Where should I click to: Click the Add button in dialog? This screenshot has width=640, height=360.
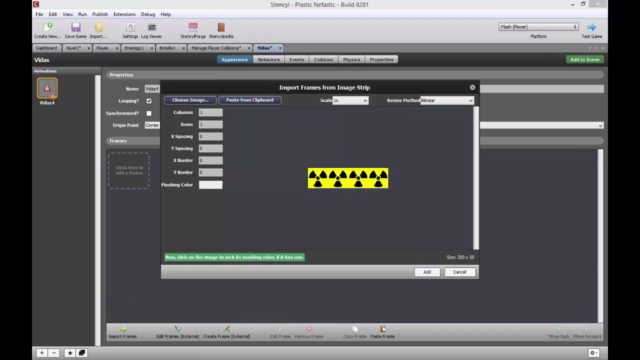(x=427, y=272)
